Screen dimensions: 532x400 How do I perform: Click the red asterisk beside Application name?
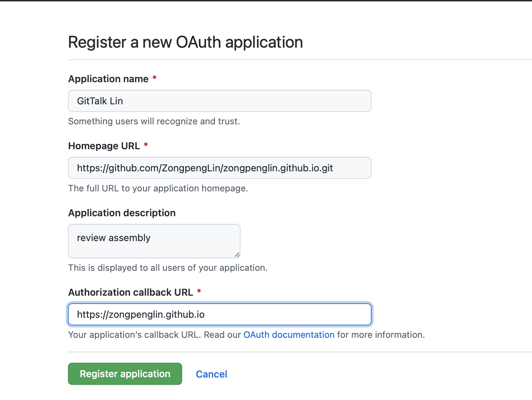155,78
